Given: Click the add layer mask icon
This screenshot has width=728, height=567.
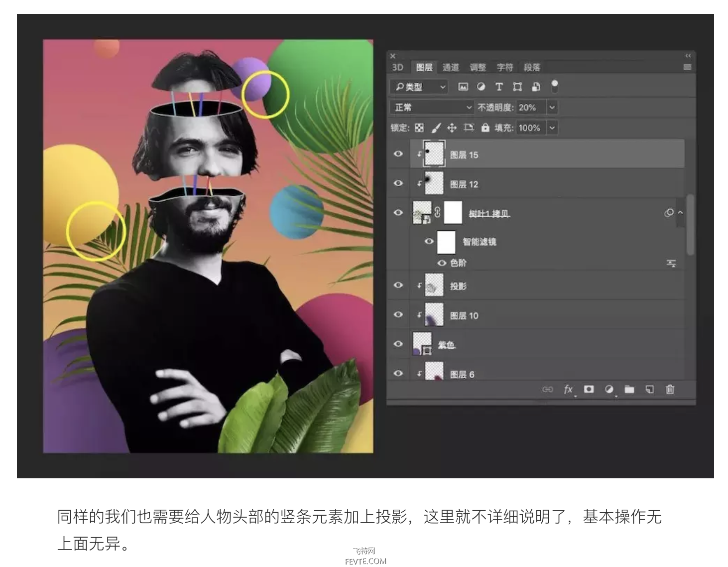Looking at the screenshot, I should pos(589,389).
